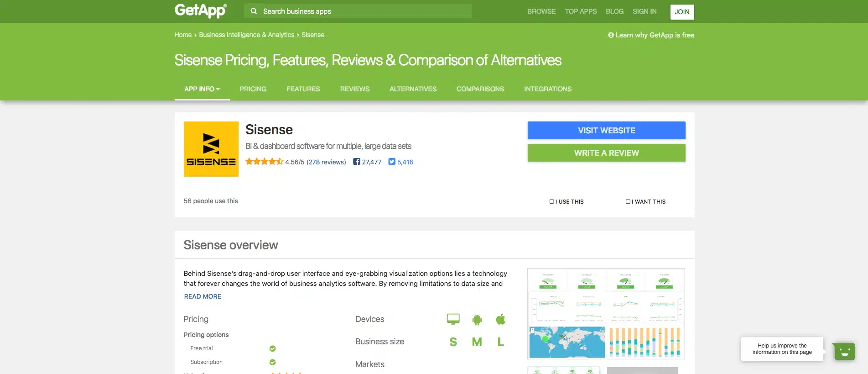Viewport: 868px width, 374px height.
Task: Switch to the PRICING tab
Action: click(253, 89)
